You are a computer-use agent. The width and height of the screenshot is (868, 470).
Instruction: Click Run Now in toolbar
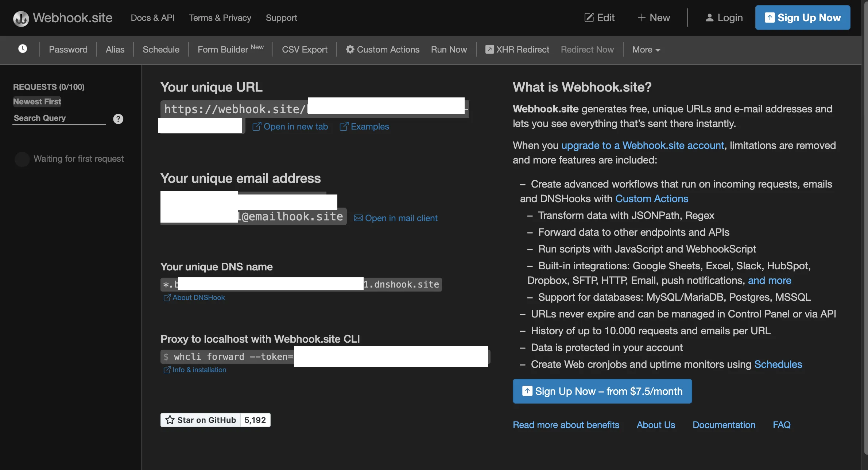click(449, 49)
